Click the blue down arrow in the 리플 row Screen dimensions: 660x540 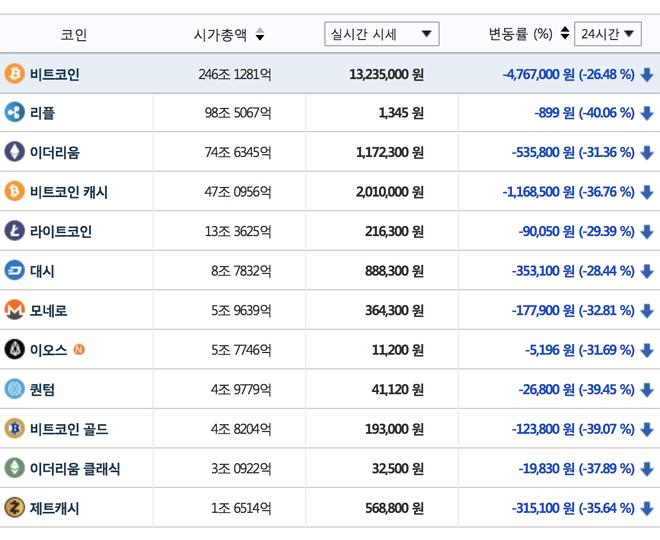[x=647, y=113]
